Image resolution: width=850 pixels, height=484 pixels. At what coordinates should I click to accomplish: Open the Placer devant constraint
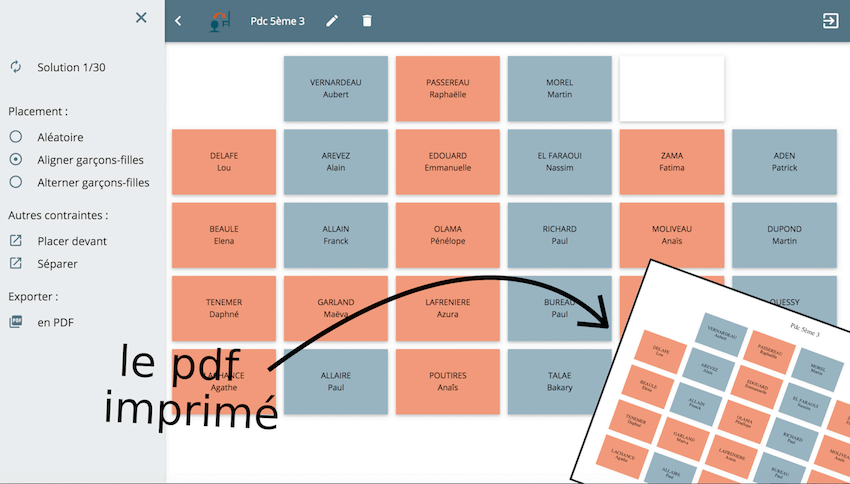(x=72, y=241)
